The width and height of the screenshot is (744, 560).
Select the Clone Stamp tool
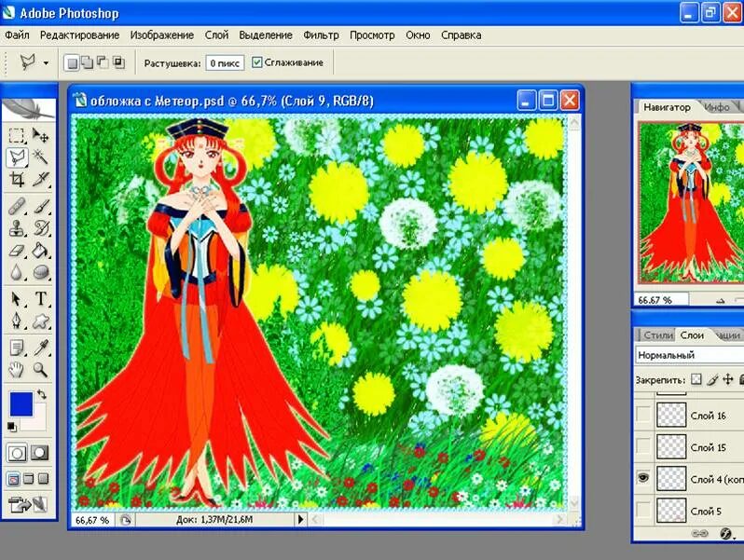[17, 228]
